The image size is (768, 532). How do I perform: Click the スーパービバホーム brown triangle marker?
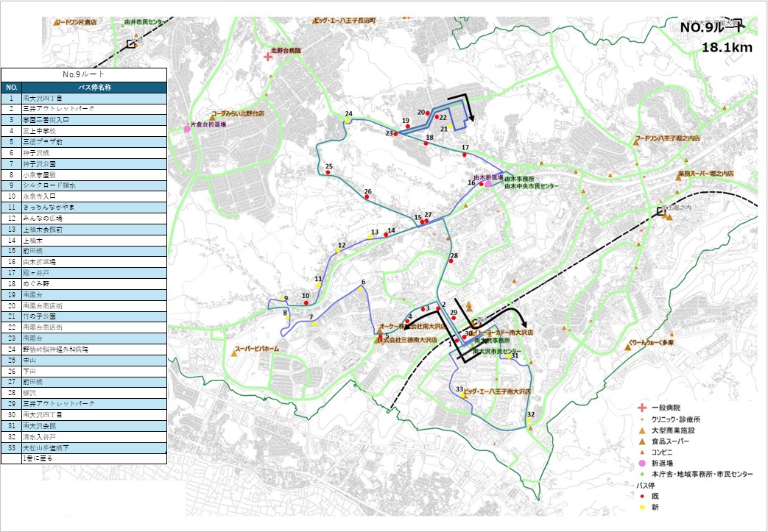(x=234, y=353)
